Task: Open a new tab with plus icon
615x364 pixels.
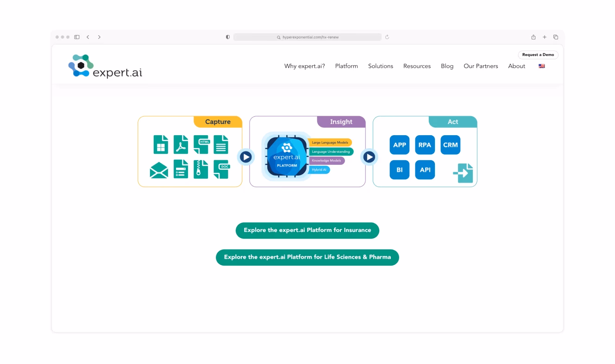Action: pos(545,37)
